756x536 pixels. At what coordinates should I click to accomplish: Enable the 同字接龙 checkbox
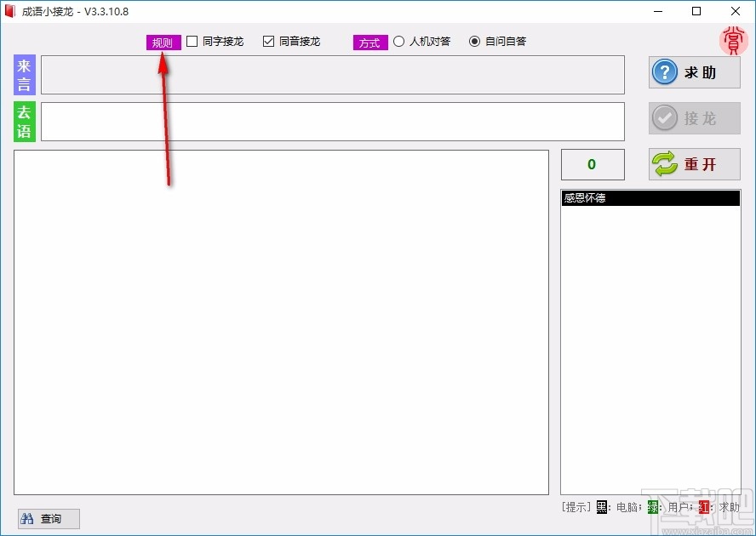(192, 41)
